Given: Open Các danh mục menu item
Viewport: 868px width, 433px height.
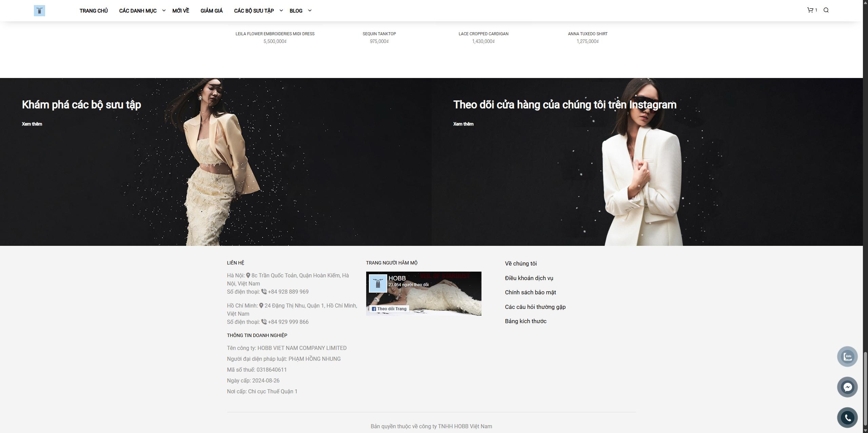Looking at the screenshot, I should coord(138,11).
